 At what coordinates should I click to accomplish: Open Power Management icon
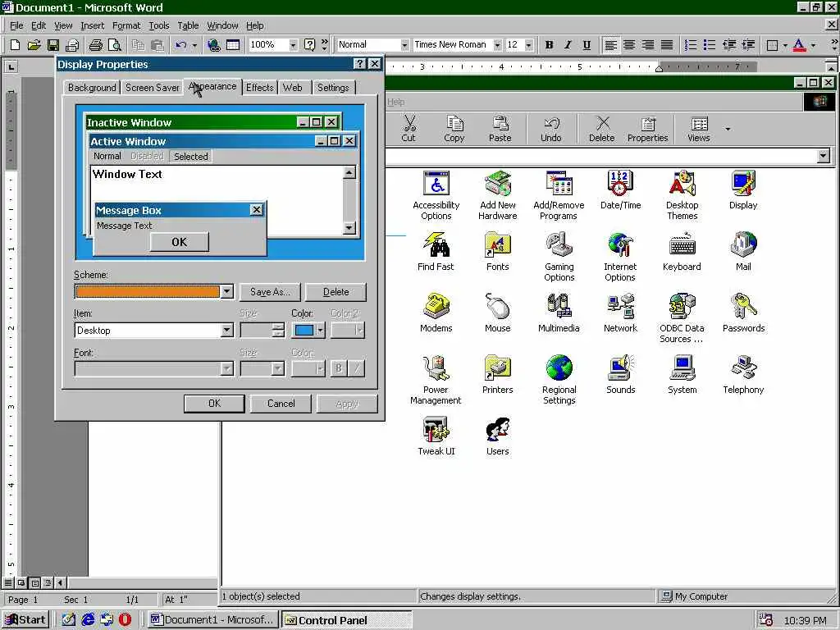pyautogui.click(x=436, y=381)
